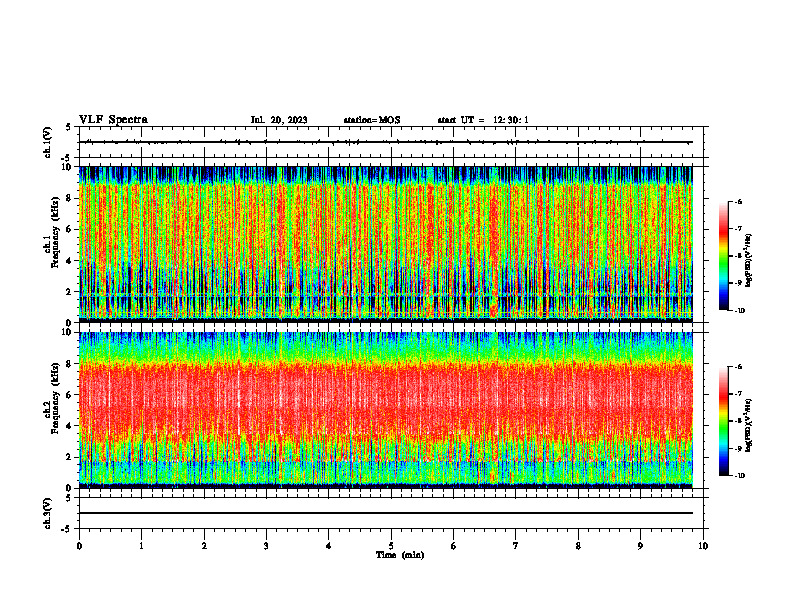Select the ch.2 "Frequency (kHz)" axis label
The image size is (792, 612).
(x=55, y=398)
